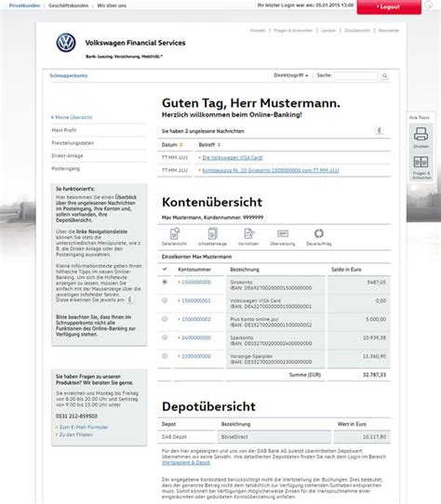Open Kontoauszug Nr. 10 Girokonto message
441x504 pixels.
click(271, 170)
